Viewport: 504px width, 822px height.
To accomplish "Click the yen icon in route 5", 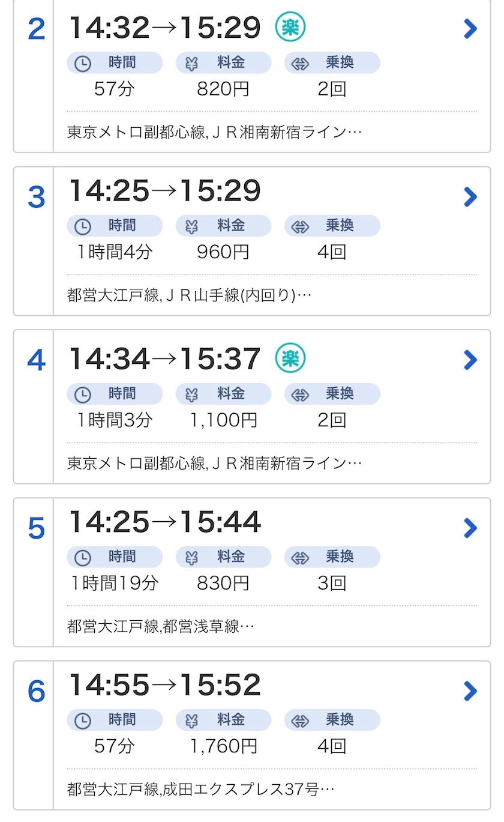I will [191, 558].
